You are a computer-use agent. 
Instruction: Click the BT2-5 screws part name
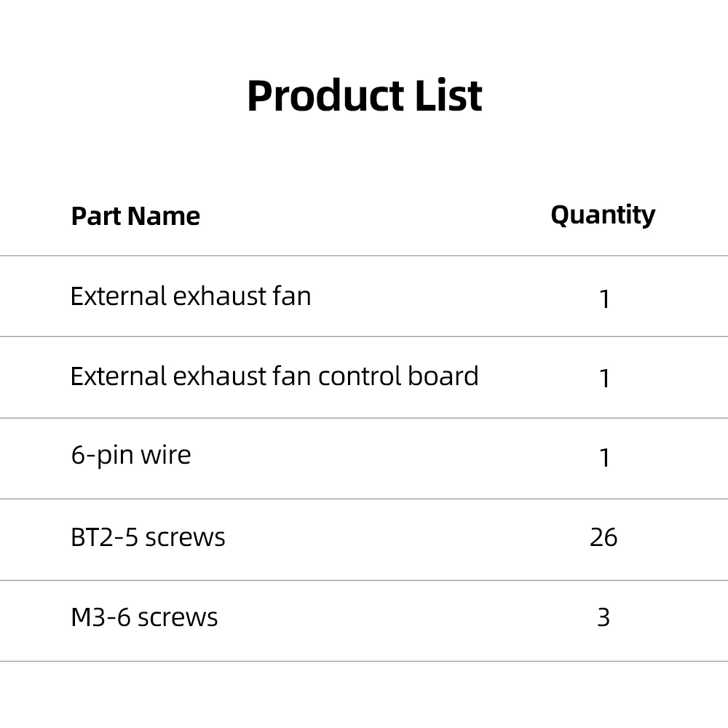pos(148,538)
